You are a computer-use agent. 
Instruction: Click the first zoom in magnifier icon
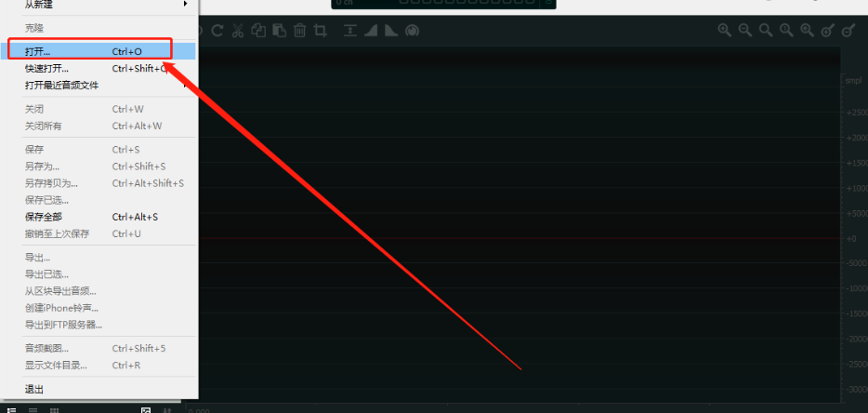tap(725, 31)
